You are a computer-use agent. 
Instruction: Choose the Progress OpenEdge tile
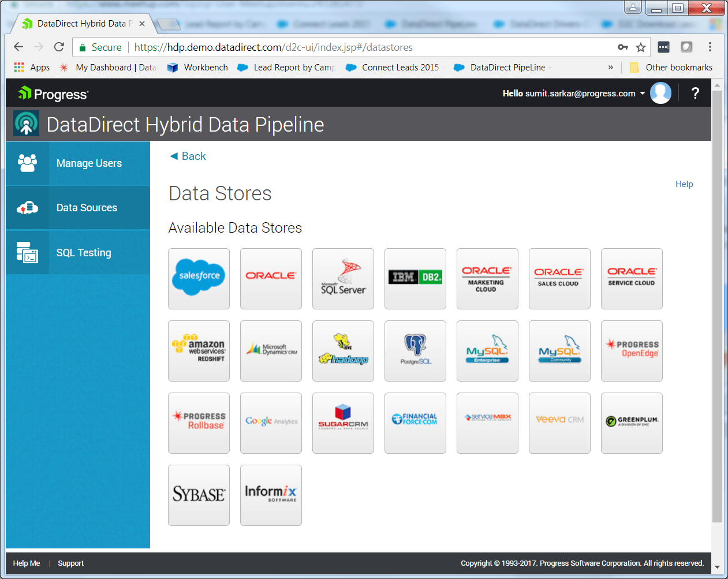pyautogui.click(x=632, y=350)
